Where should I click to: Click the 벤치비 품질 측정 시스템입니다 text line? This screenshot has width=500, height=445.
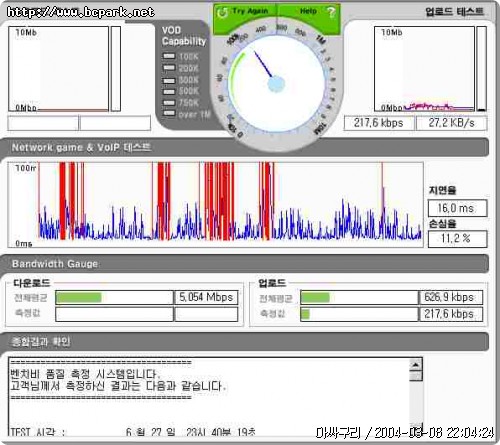click(86, 374)
